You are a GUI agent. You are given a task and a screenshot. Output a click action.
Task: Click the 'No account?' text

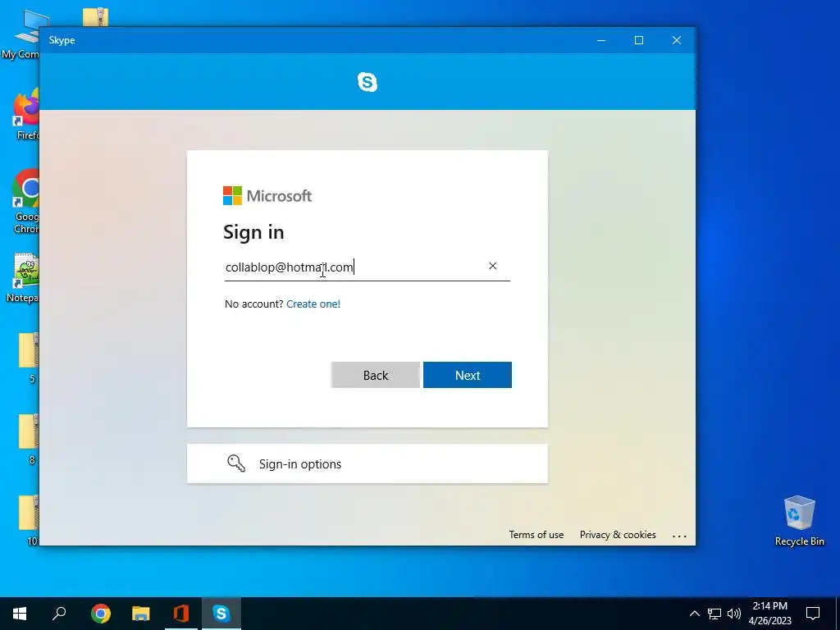pyautogui.click(x=254, y=304)
